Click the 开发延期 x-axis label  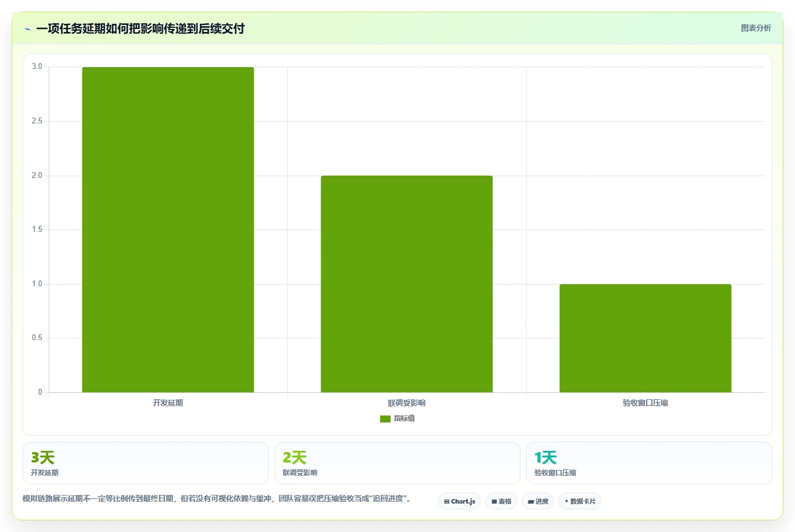point(168,403)
